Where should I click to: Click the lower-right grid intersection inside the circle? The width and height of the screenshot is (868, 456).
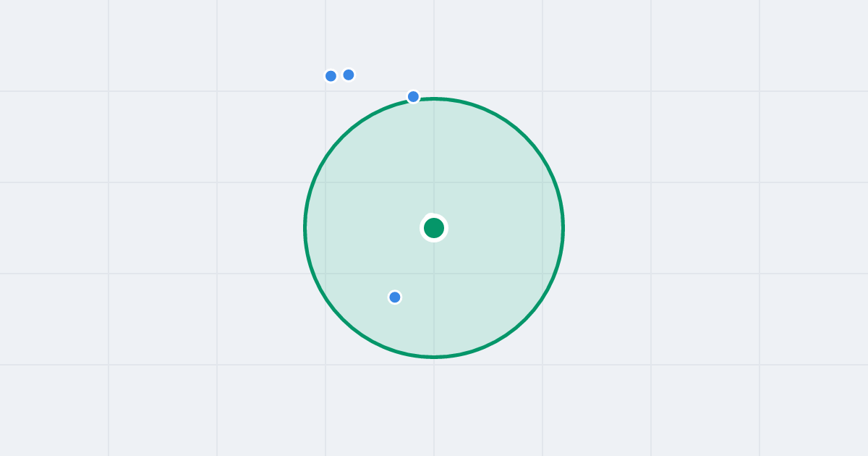point(542,274)
